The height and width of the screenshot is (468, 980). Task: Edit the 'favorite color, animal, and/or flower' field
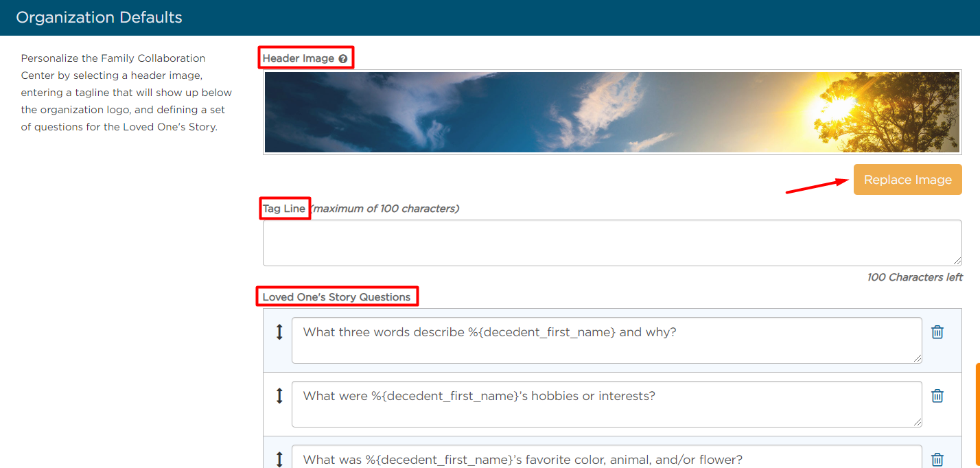[x=607, y=456]
